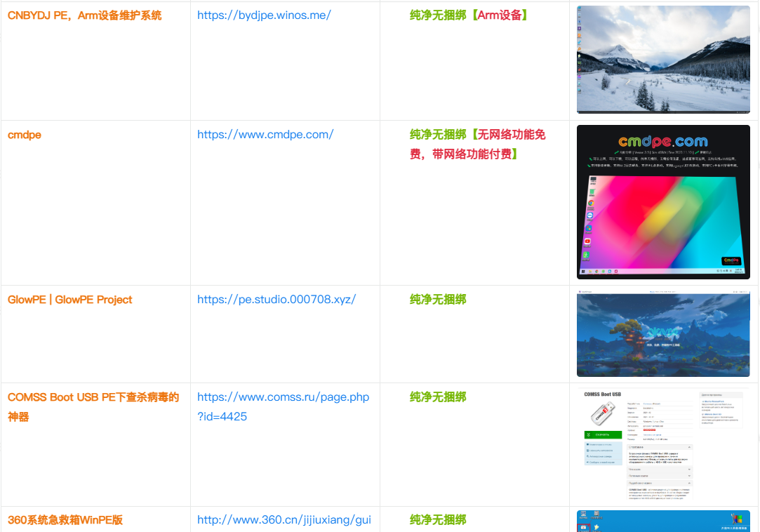
Task: Click the Windows tools logo in 360 preview
Action: tap(736, 519)
